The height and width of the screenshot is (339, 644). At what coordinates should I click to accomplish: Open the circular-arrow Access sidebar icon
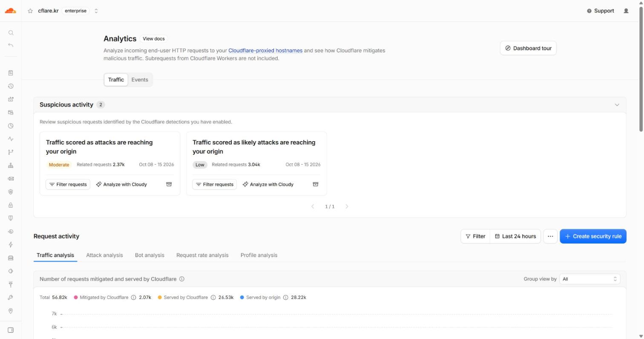(11, 232)
